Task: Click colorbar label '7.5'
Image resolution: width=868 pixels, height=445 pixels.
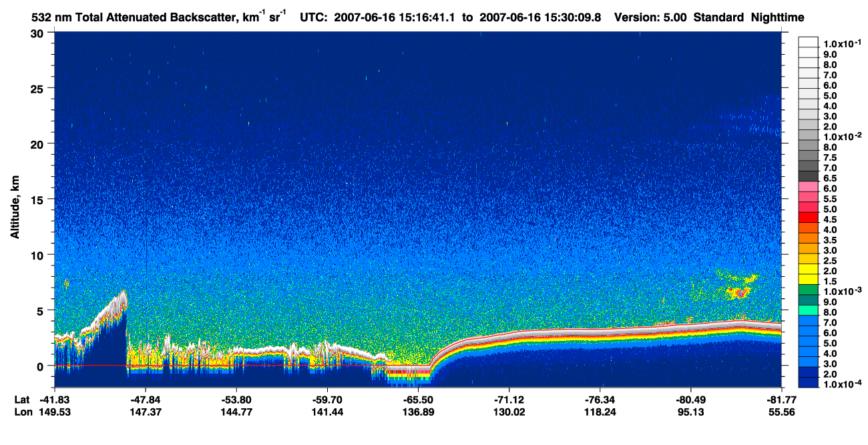Action: pyautogui.click(x=831, y=157)
